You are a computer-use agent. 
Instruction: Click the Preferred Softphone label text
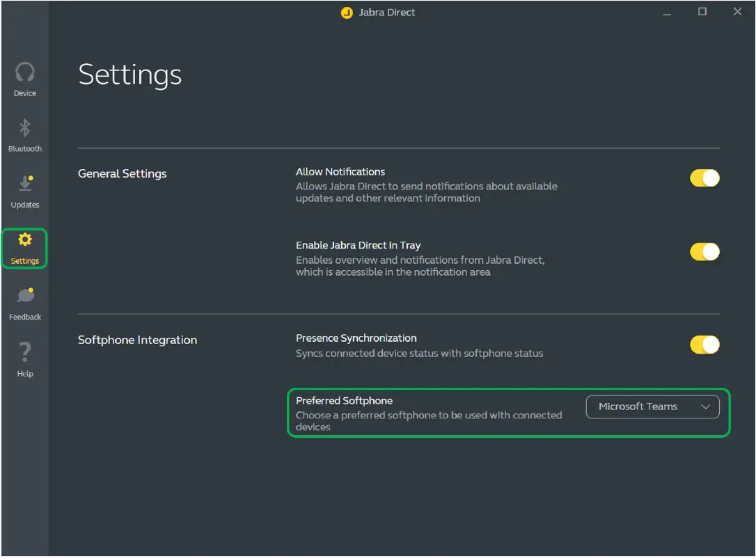pyautogui.click(x=344, y=400)
